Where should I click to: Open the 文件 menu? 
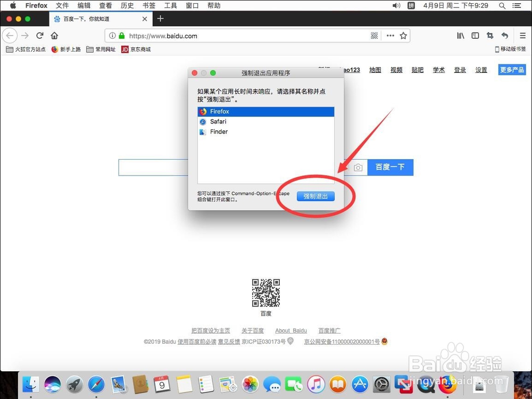[62, 5]
